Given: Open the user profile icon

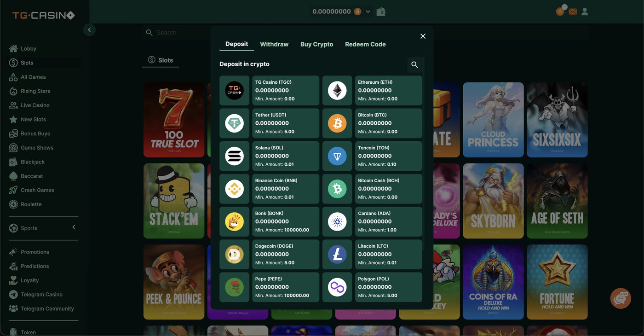Looking at the screenshot, I should point(585,12).
